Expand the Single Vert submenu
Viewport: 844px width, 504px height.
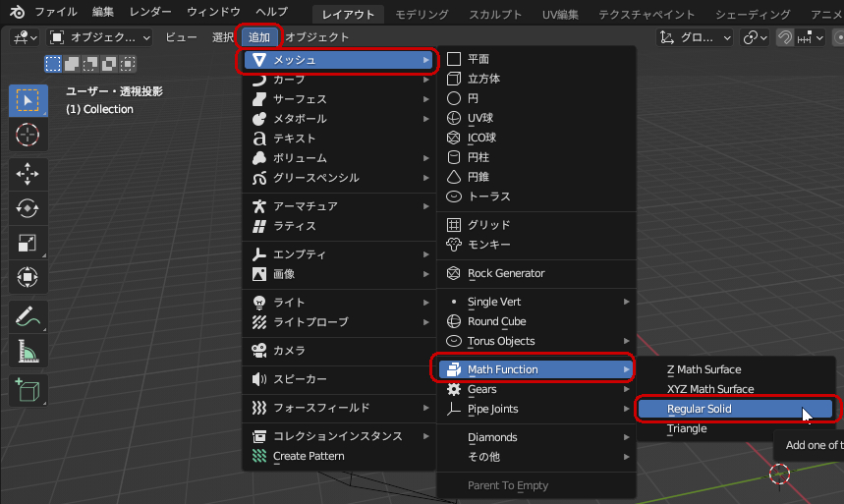[x=536, y=302]
